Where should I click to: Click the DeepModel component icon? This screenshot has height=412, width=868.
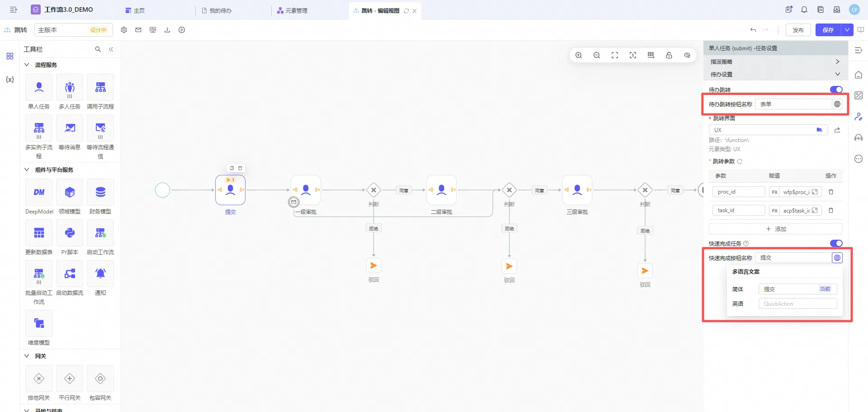click(39, 193)
